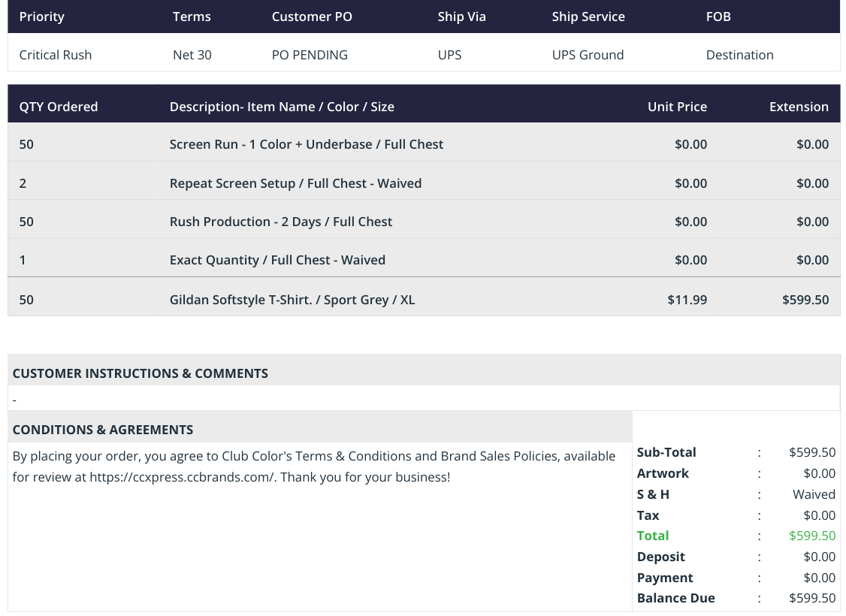This screenshot has height=616, width=846.
Task: Select the Repeat Screen Setup row
Action: point(424,183)
